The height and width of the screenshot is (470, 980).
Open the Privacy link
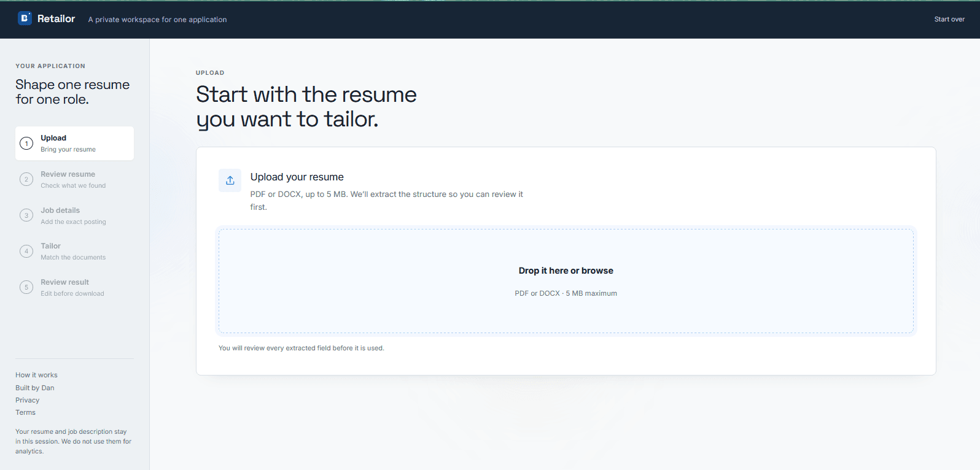pyautogui.click(x=27, y=400)
